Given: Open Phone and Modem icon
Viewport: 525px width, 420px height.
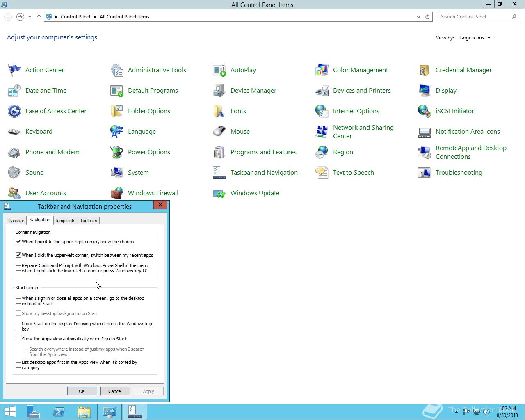Looking at the screenshot, I should pos(14,152).
